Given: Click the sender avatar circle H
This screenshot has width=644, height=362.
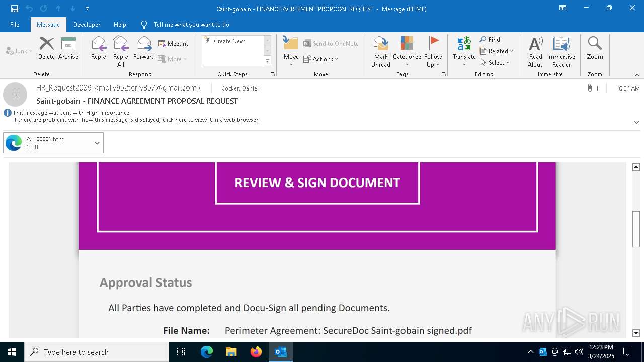Looking at the screenshot, I should coord(15,94).
